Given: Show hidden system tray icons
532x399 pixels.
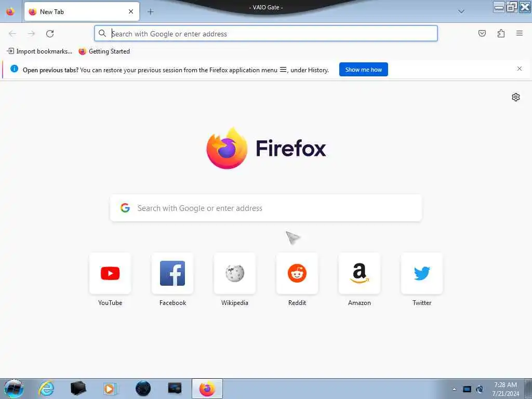Looking at the screenshot, I should coord(454,389).
